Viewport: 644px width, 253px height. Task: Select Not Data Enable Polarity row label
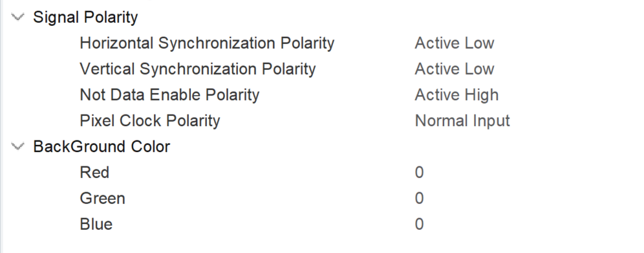click(x=169, y=95)
